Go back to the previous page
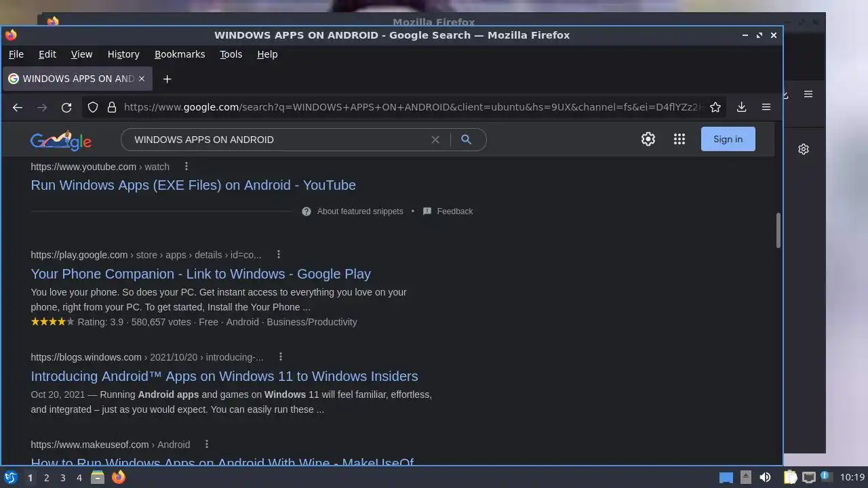The height and width of the screenshot is (488, 868). 18,107
